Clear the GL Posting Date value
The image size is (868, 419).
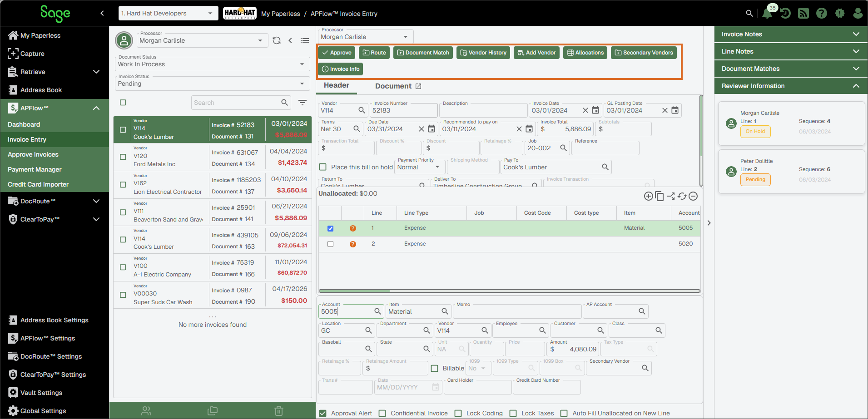[x=665, y=110]
